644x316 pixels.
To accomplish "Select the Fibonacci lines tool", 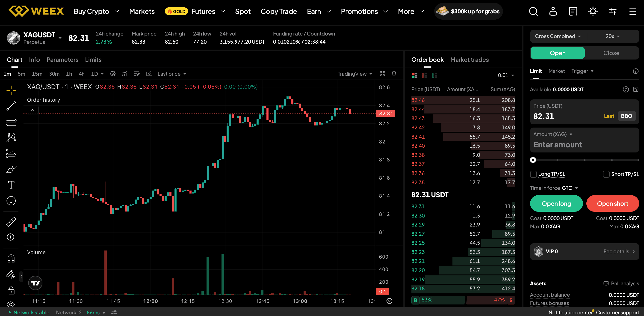I will click(11, 122).
